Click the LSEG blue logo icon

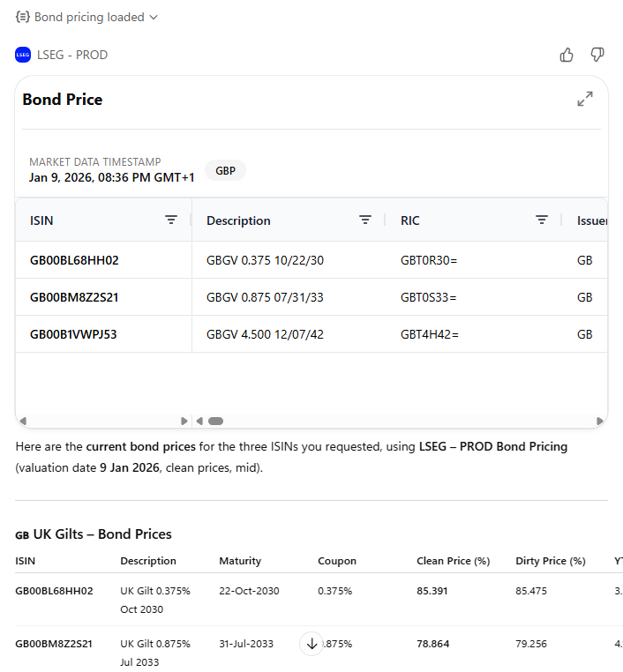pos(23,55)
